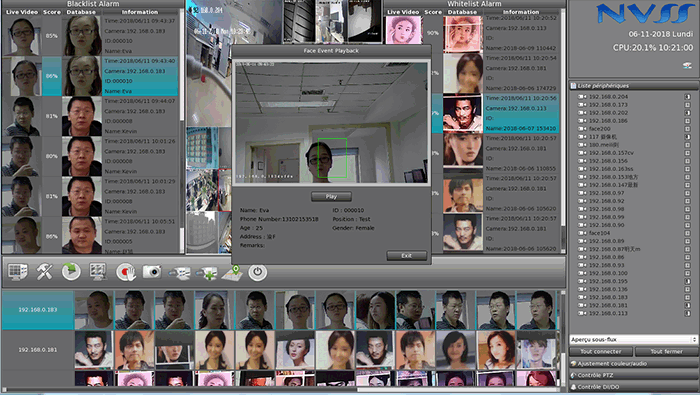
Task: Toggle connection box for 192.168.0.173
Action: (x=688, y=105)
